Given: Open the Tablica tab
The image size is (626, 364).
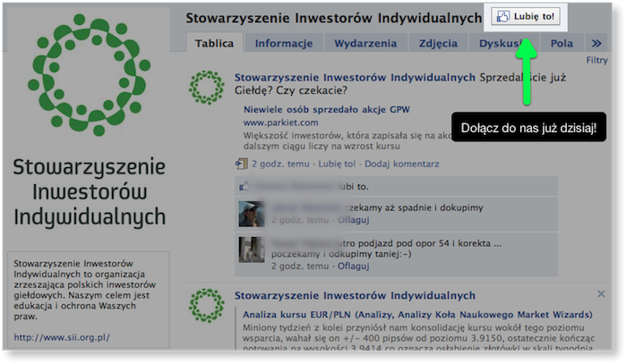Looking at the screenshot, I should click(214, 43).
